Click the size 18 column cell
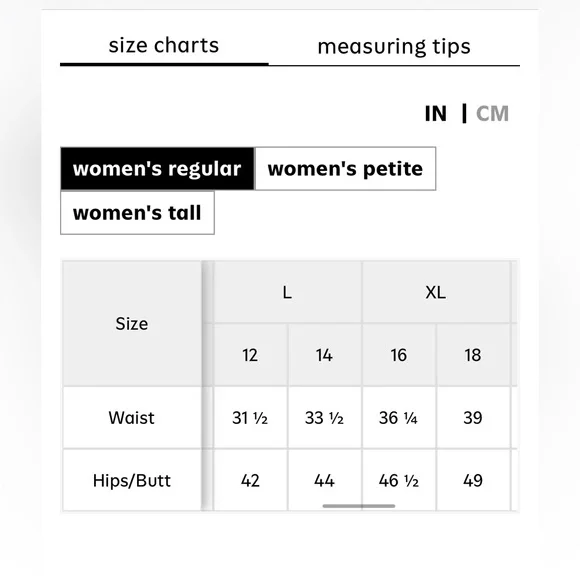 click(473, 355)
